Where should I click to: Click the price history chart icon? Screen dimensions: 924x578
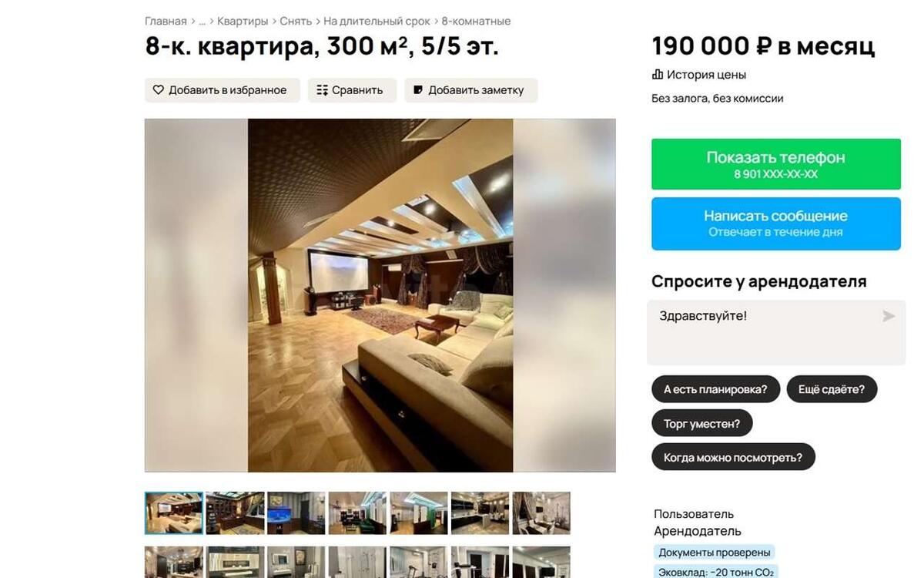(x=658, y=75)
